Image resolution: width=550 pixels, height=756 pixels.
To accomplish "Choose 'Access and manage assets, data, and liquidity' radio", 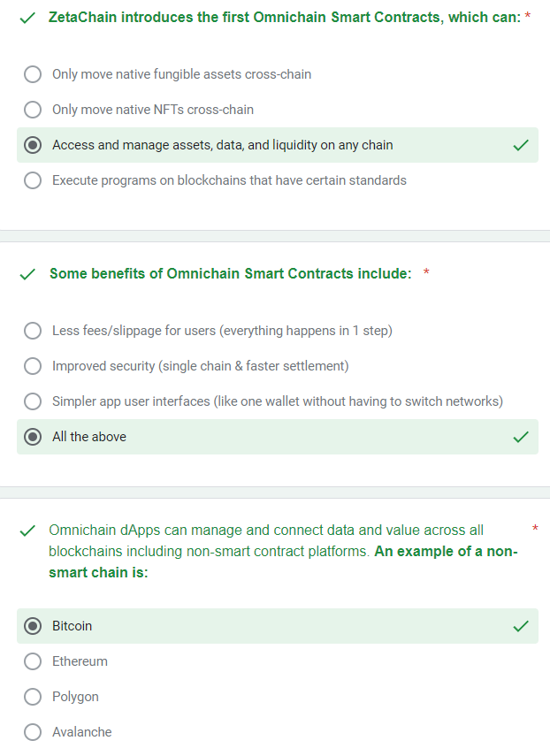I will 33,145.
